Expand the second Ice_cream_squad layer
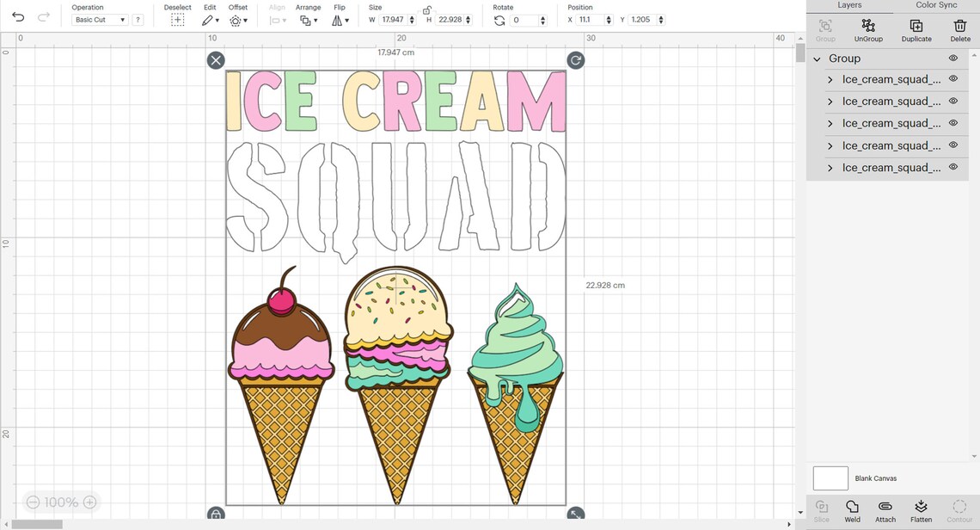 tap(829, 101)
